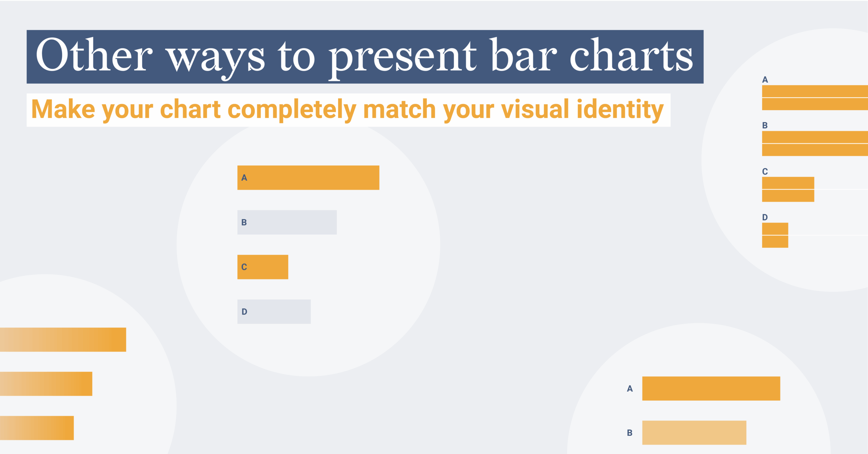Viewport: 868px width, 454px height.
Task: Click the longest gradient bar at bottom-left
Action: tap(63, 339)
